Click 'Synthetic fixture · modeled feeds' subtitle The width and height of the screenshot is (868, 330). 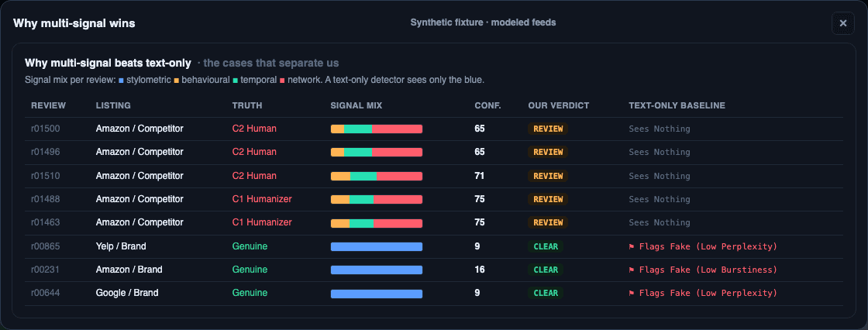[483, 22]
